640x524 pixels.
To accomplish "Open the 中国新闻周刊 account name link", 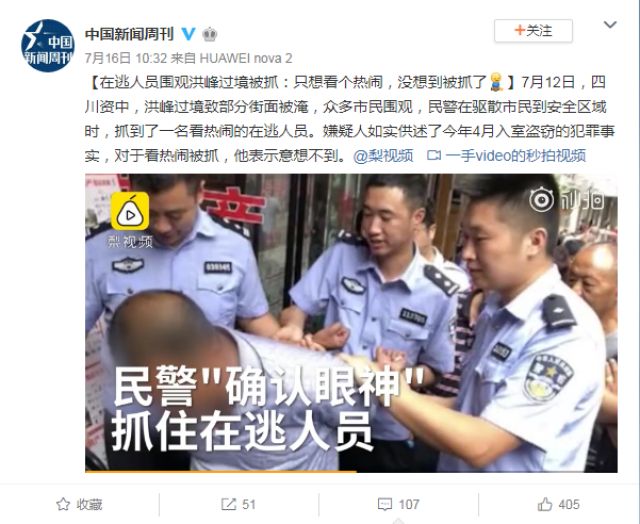I will [x=129, y=34].
